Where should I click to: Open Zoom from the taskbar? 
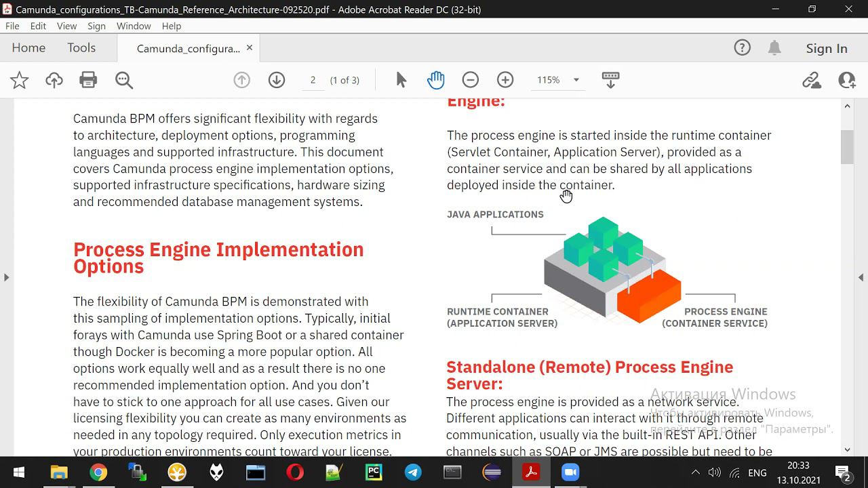point(570,472)
